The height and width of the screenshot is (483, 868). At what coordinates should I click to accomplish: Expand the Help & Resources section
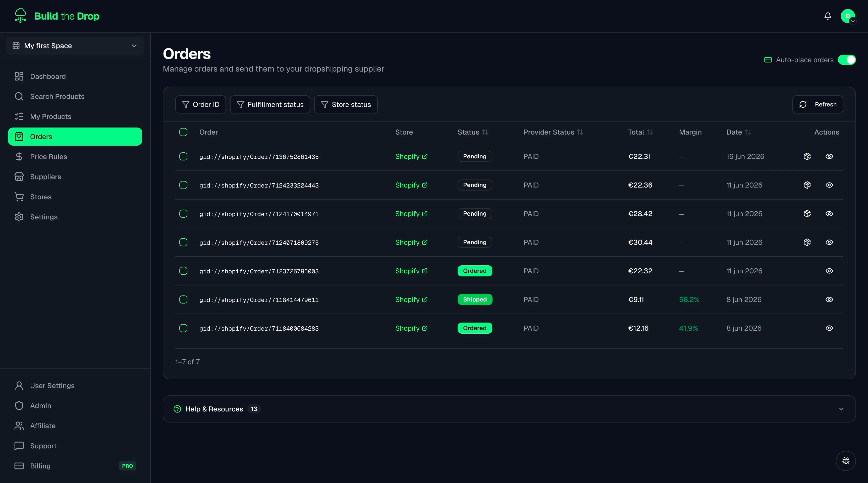[509, 409]
